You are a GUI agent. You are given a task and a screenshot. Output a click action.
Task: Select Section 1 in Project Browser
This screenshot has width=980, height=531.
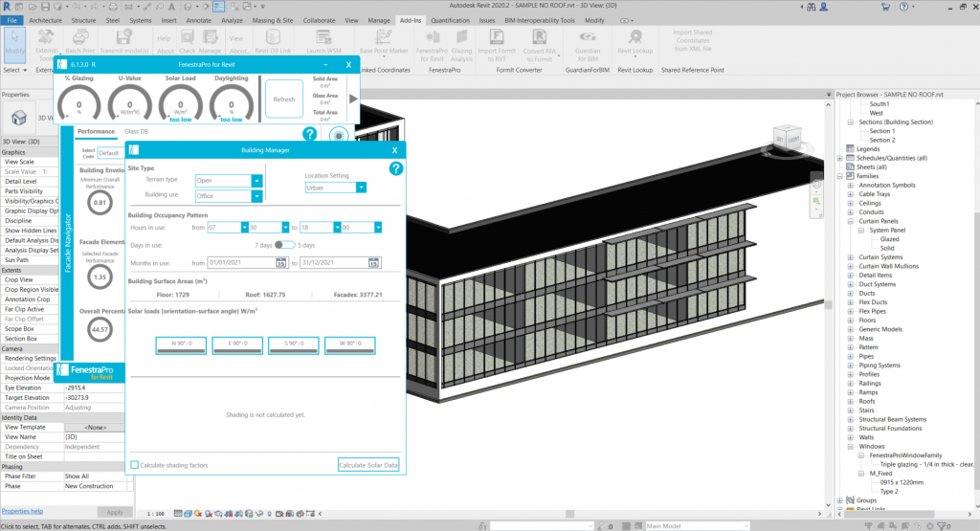tap(881, 131)
